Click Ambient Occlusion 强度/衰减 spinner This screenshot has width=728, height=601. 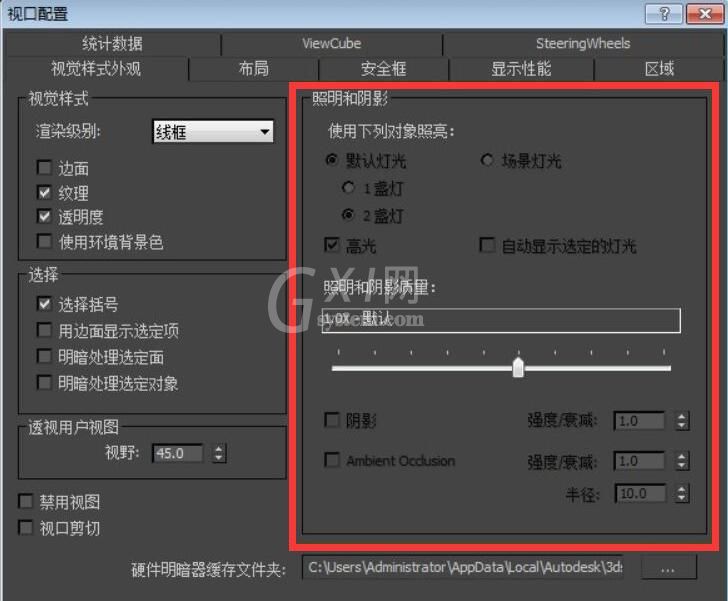(x=682, y=461)
